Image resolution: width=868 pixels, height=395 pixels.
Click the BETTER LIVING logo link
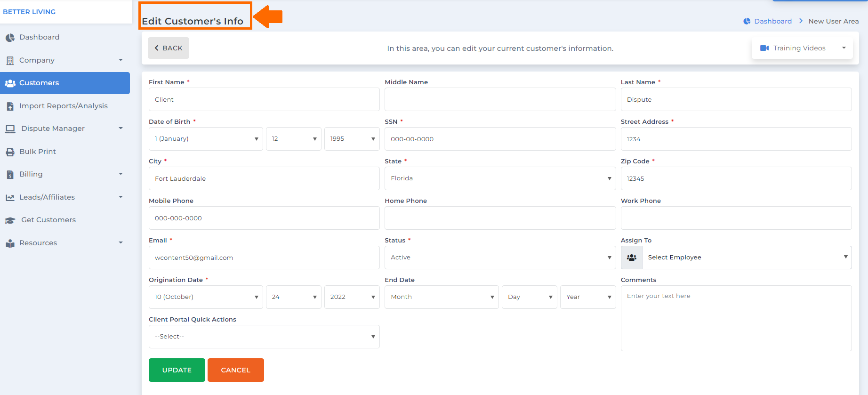[x=29, y=12]
